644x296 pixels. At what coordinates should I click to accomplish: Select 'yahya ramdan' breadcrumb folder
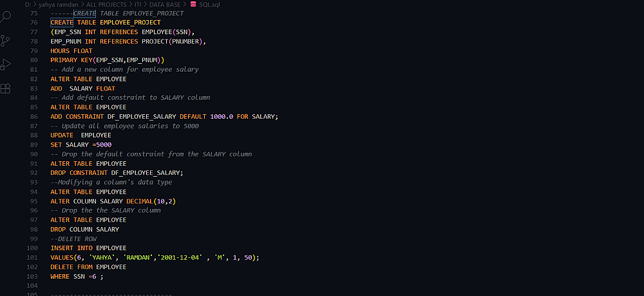coord(59,4)
